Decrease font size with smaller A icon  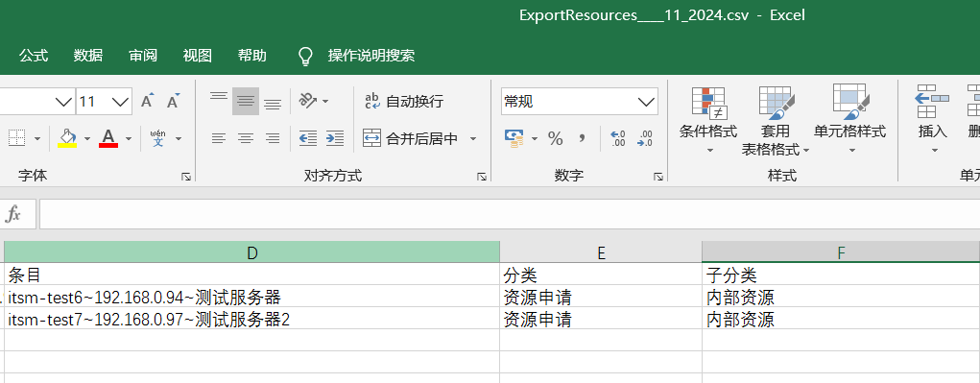pyautogui.click(x=173, y=101)
